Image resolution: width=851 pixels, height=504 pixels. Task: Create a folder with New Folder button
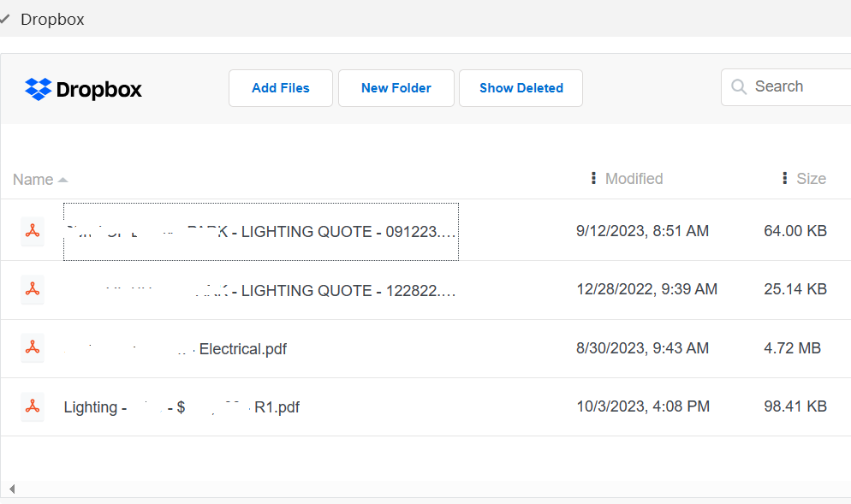tap(396, 88)
